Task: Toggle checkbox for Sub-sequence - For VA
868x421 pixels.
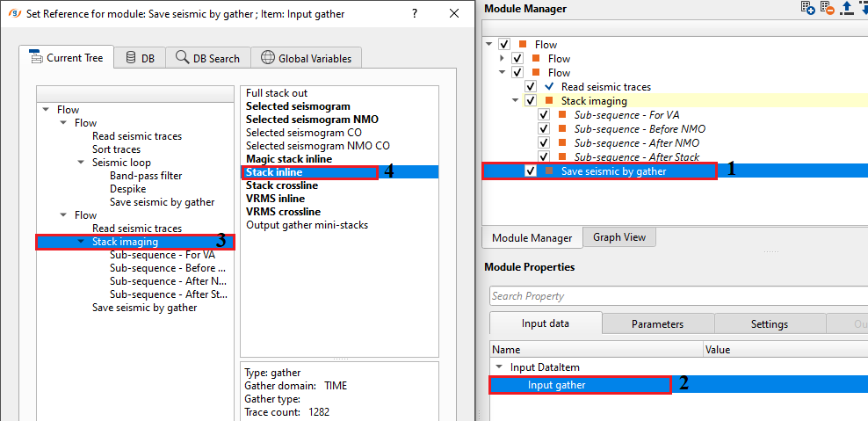Action: [x=544, y=115]
